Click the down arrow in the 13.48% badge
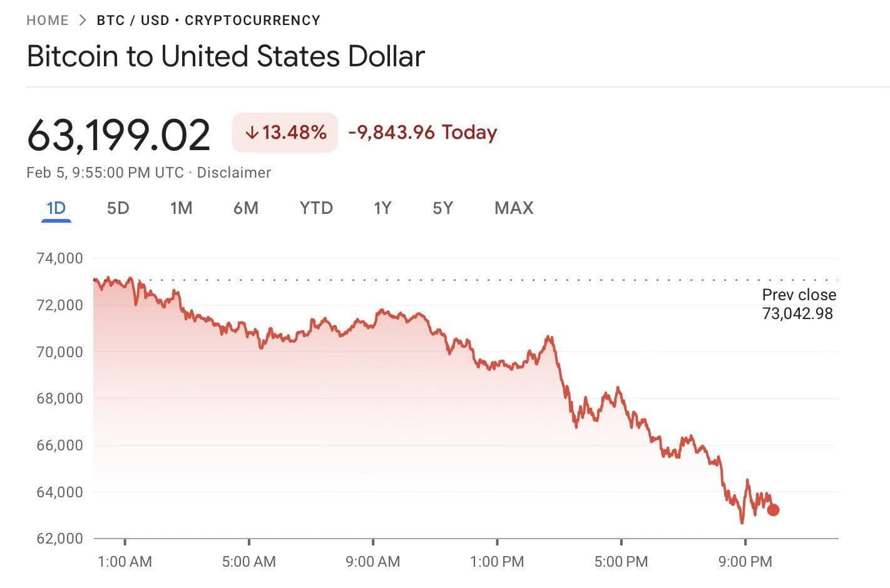The image size is (890, 588). pos(252,133)
